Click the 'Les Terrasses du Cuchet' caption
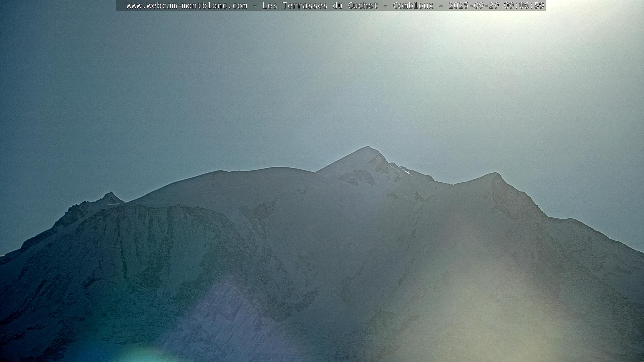Viewport: 644px width, 362px height. point(320,6)
